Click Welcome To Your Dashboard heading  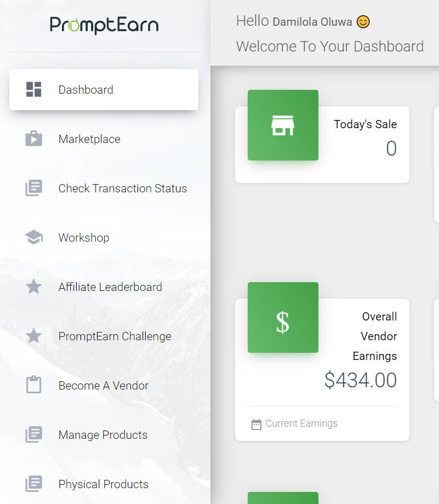pyautogui.click(x=330, y=46)
